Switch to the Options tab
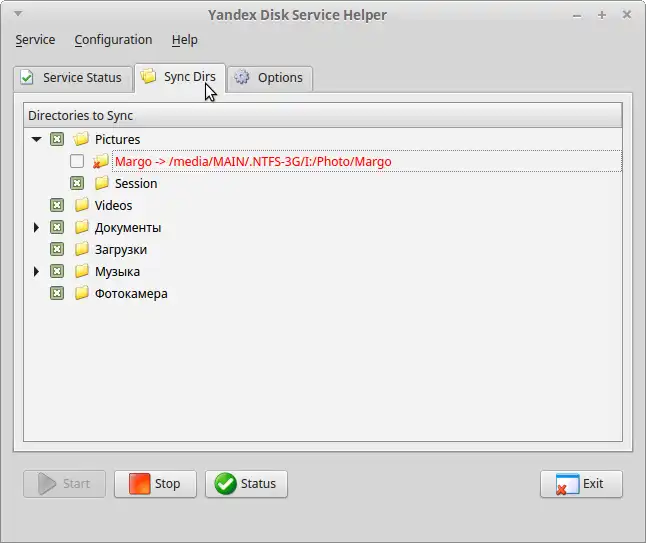 (x=270, y=78)
